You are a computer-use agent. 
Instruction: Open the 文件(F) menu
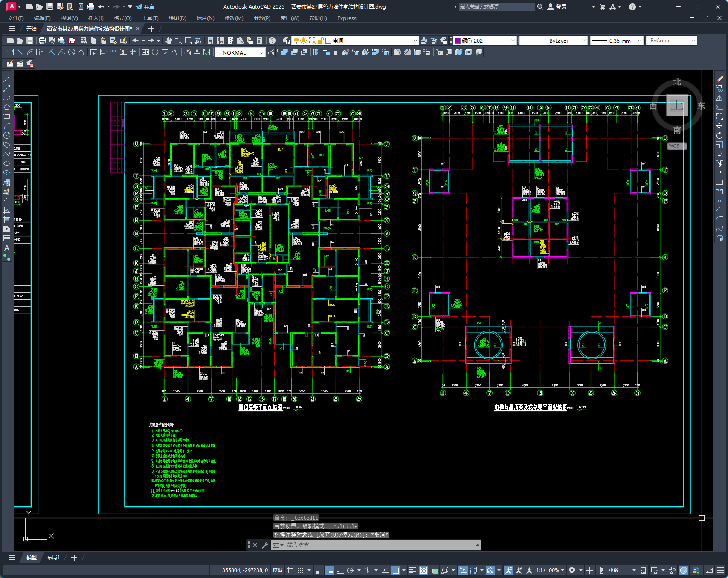point(16,18)
